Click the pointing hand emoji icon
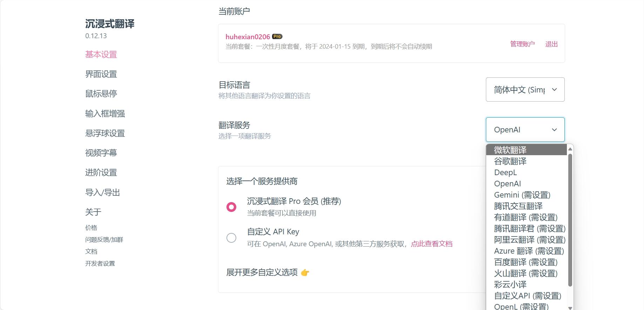 (x=305, y=273)
